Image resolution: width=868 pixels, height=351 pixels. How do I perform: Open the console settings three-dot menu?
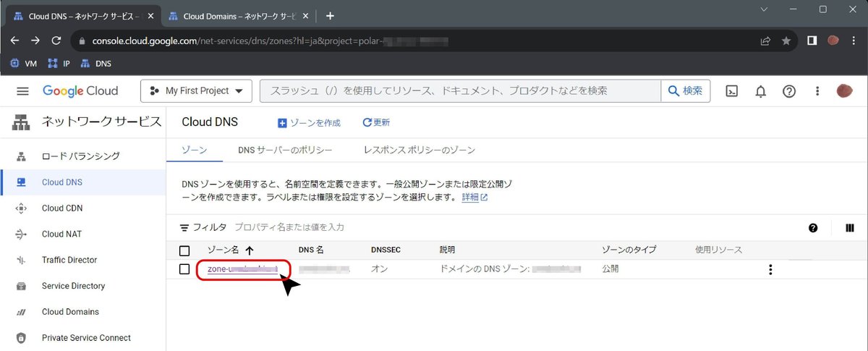tap(817, 91)
